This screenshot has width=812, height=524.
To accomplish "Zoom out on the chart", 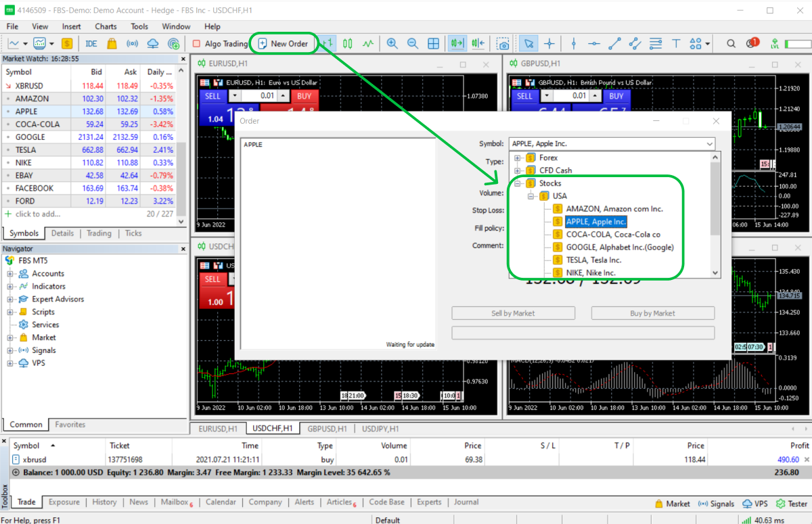I will pyautogui.click(x=413, y=44).
